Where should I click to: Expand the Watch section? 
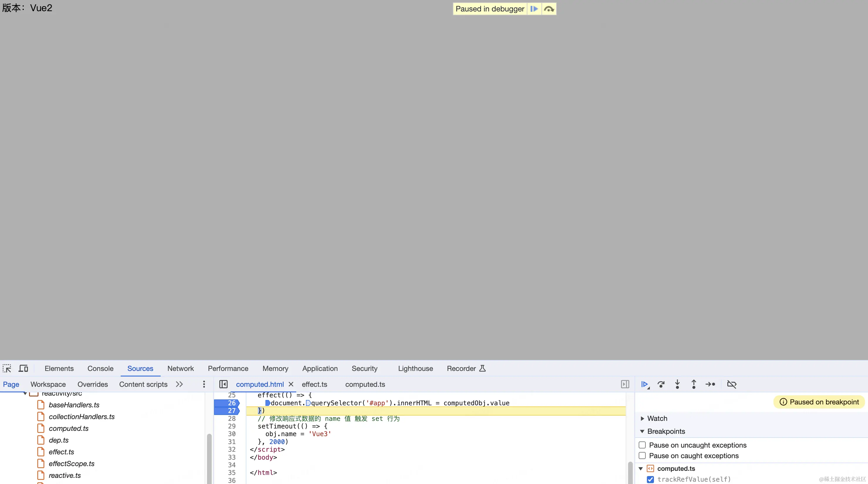[642, 418]
